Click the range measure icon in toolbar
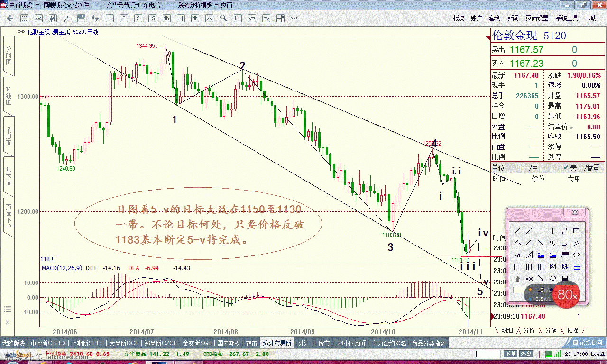This screenshot has height=364, width=607. tap(238, 18)
